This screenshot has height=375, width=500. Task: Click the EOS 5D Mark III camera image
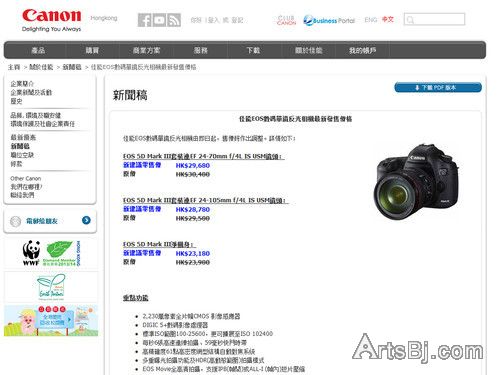[416, 183]
